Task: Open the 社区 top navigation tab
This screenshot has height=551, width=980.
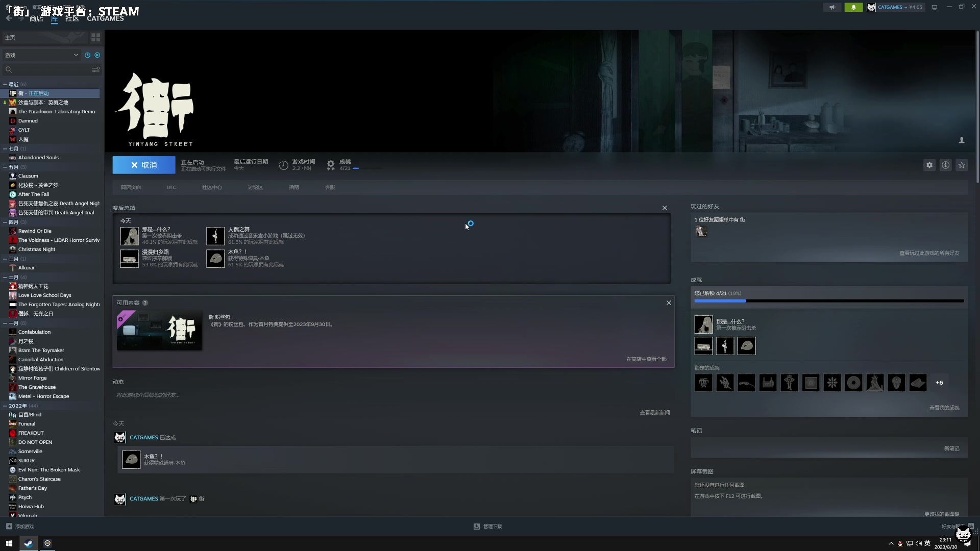Action: pyautogui.click(x=72, y=19)
